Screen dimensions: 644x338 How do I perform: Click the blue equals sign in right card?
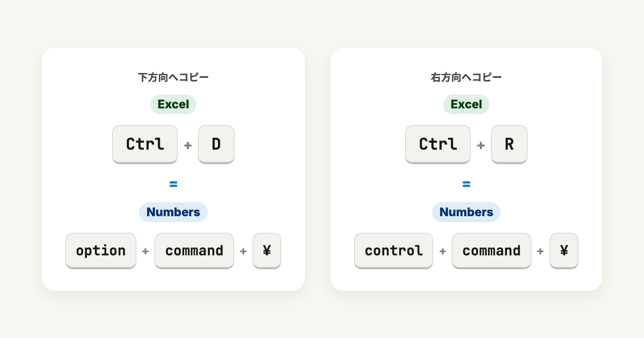click(x=466, y=185)
